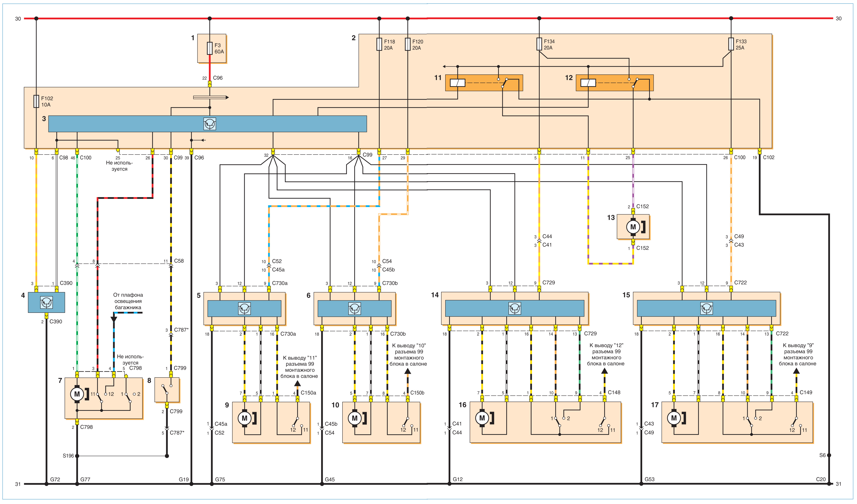The image size is (857, 504).
Task: Click the motor symbol in block 7
Action: 77,394
